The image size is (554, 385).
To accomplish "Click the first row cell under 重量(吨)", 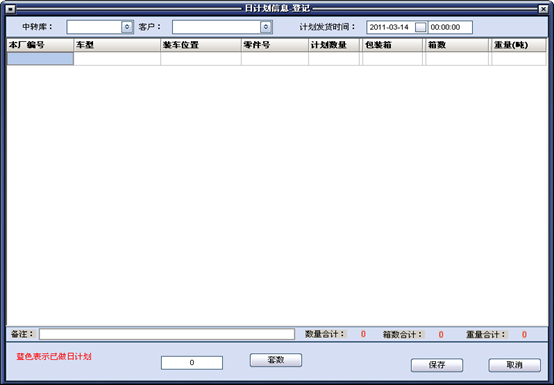I will [x=519, y=59].
